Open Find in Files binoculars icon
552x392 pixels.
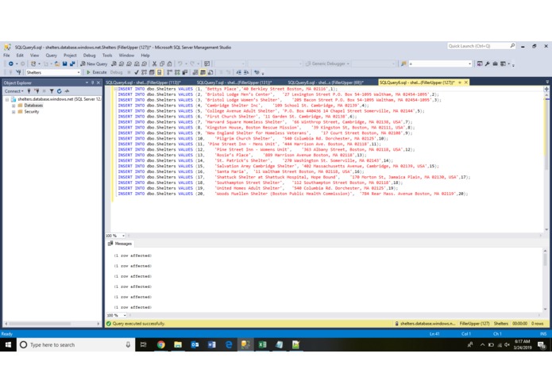(x=403, y=63)
